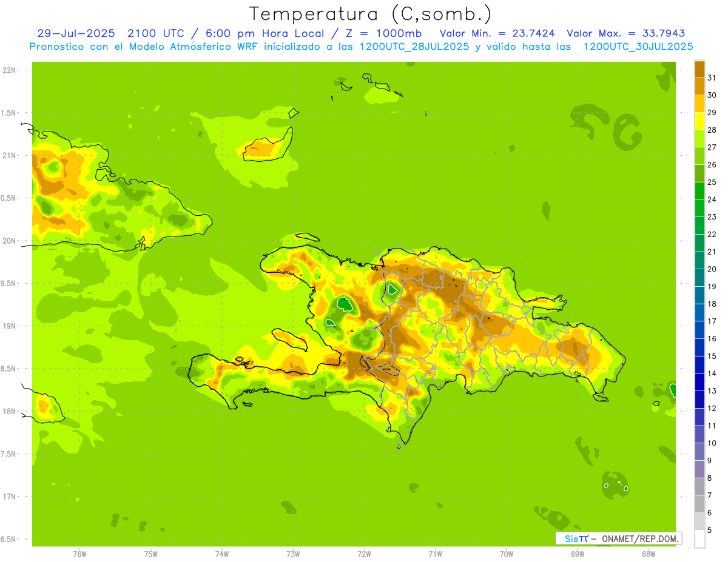Click the 76W longitude axis label
The image size is (728, 562).
[x=79, y=554]
